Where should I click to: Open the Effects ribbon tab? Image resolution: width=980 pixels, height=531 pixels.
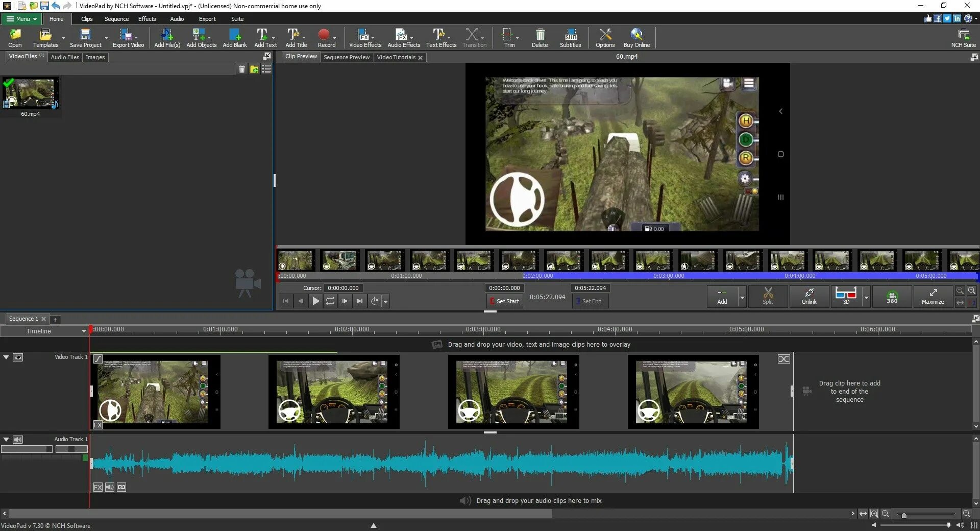(x=147, y=19)
